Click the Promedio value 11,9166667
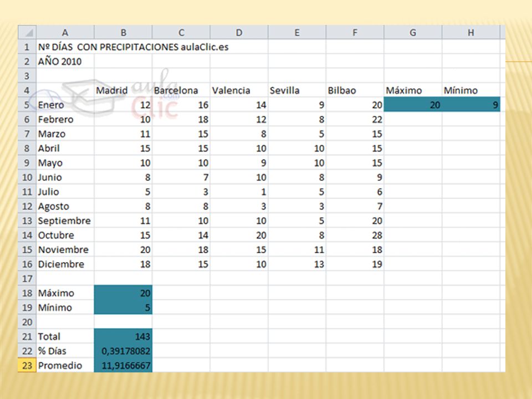Screen dimensions: 532x399 (123, 365)
